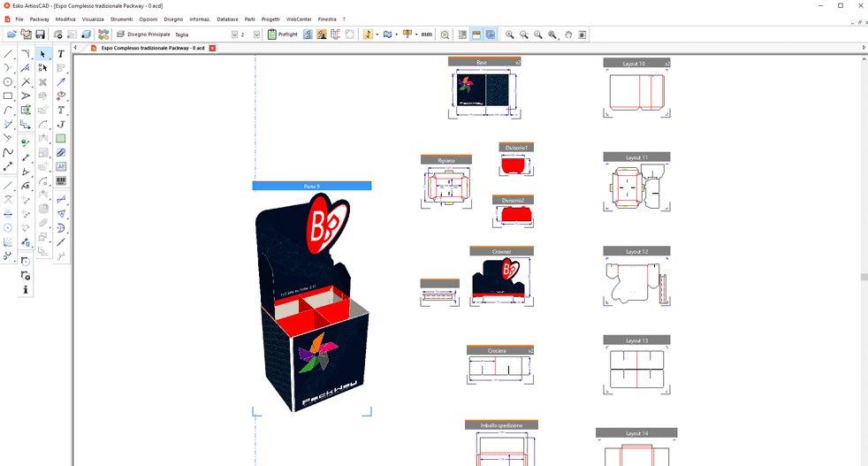
Task: Open the Visualizza menu
Action: 93,19
